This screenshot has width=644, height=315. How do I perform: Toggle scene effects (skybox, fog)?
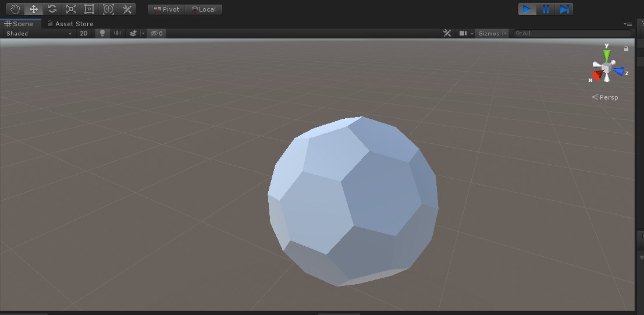coord(133,33)
